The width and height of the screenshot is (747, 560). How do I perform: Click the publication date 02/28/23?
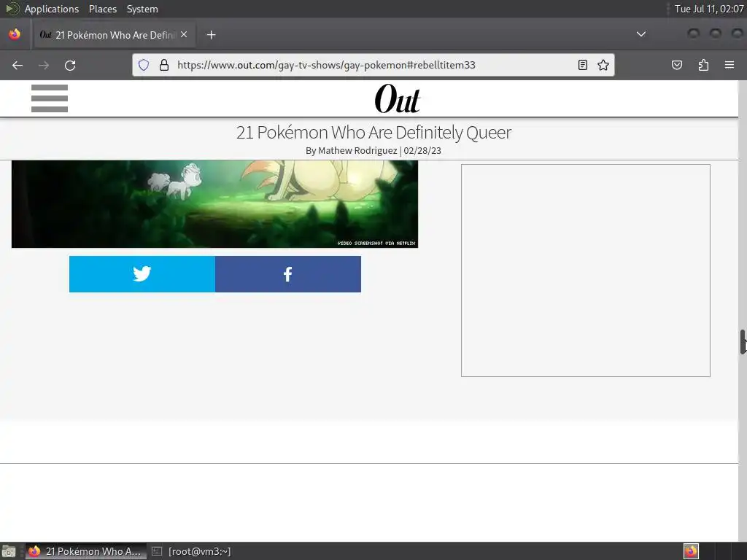(422, 150)
